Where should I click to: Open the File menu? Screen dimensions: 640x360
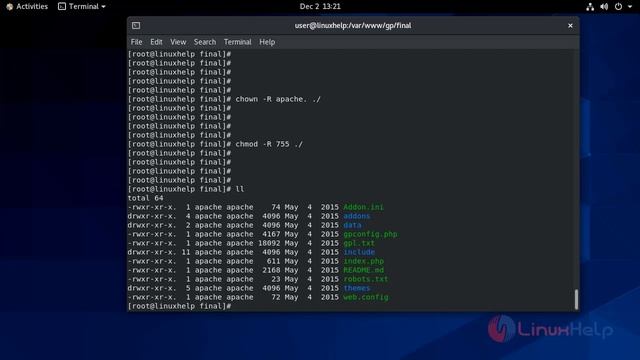pos(136,42)
